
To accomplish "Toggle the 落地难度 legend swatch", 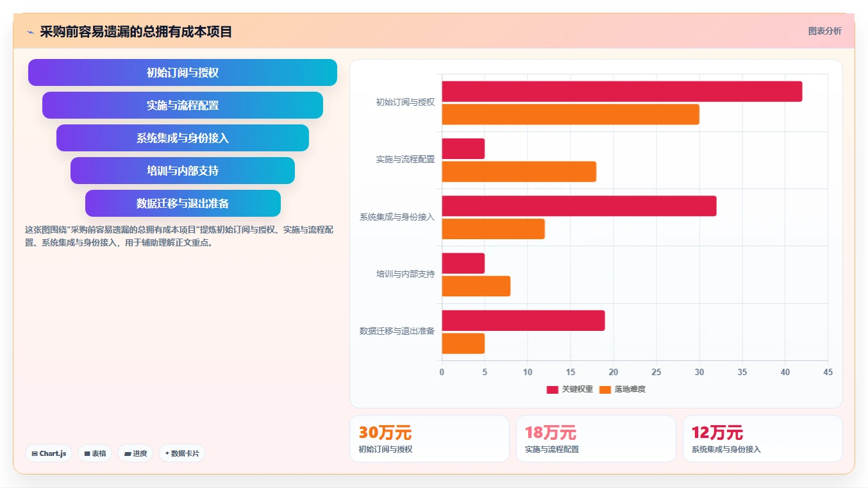I will coord(605,389).
